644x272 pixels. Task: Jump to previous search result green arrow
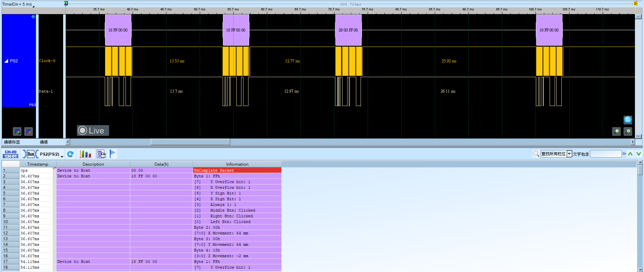[630, 154]
